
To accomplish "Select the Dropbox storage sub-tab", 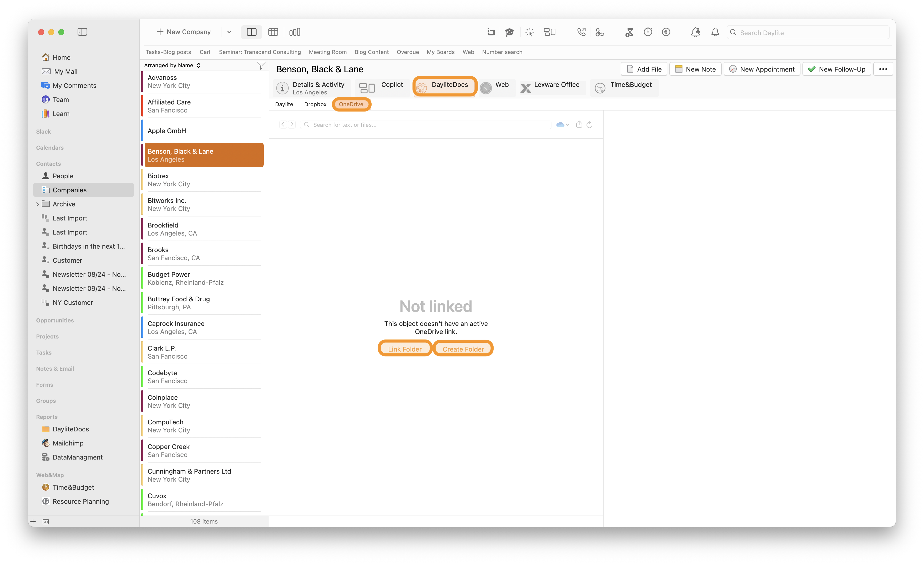I will pos(315,104).
